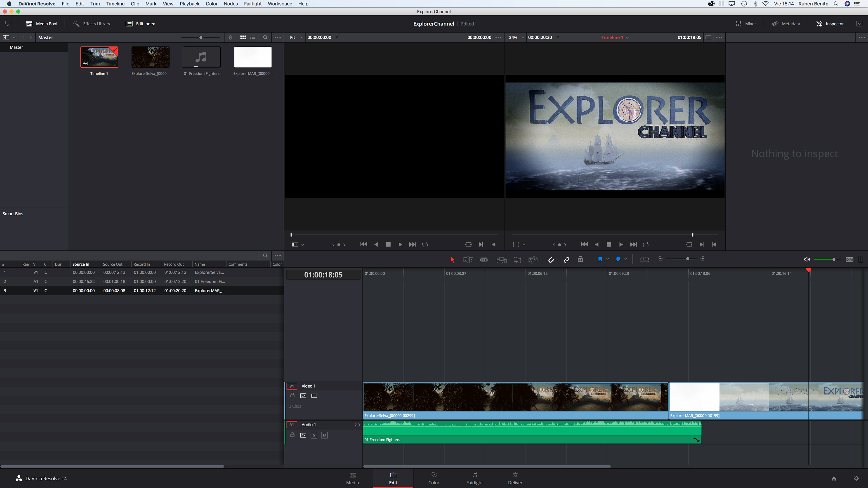
Task: Toggle loop in timeline viewer
Action: 646,244
